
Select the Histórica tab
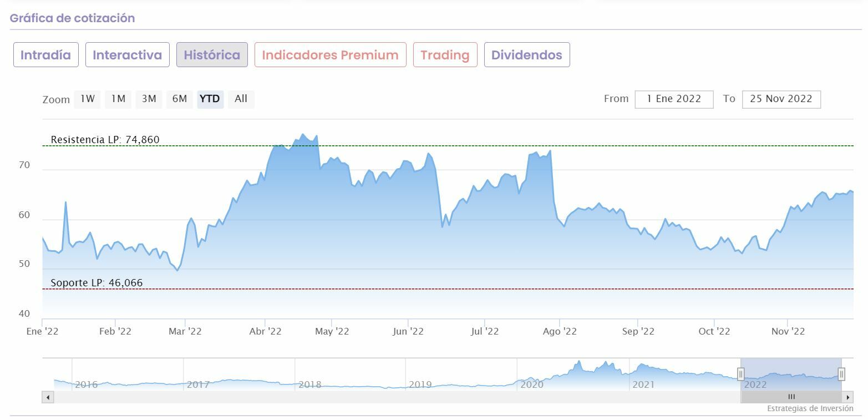[212, 55]
